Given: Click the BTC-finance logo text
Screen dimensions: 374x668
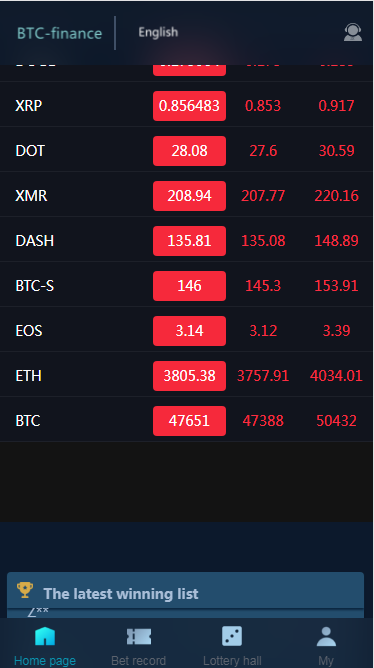Looking at the screenshot, I should (59, 33).
